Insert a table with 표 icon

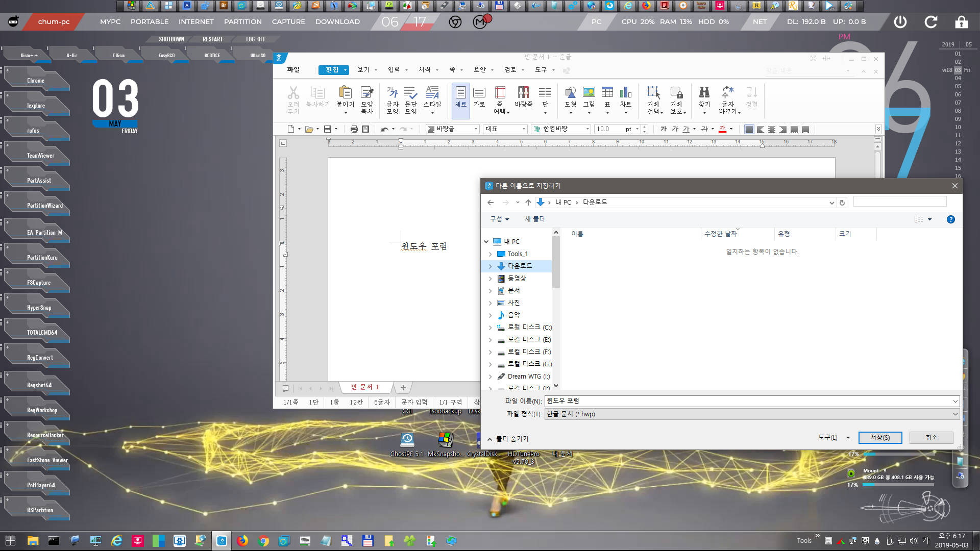click(607, 92)
